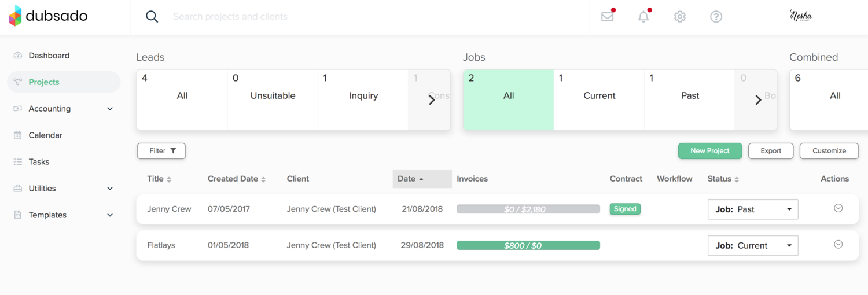This screenshot has width=868, height=295.
Task: Click the Flatlays $800 / $0 invoice bar
Action: click(528, 246)
